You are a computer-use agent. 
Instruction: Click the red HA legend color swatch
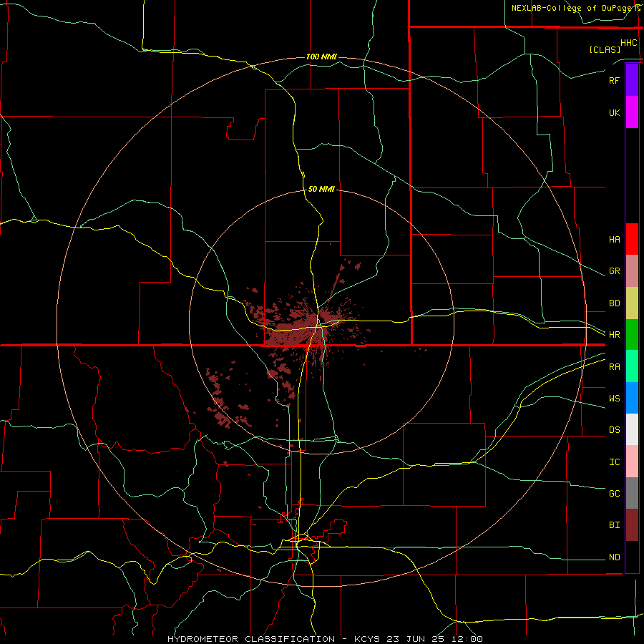632,239
